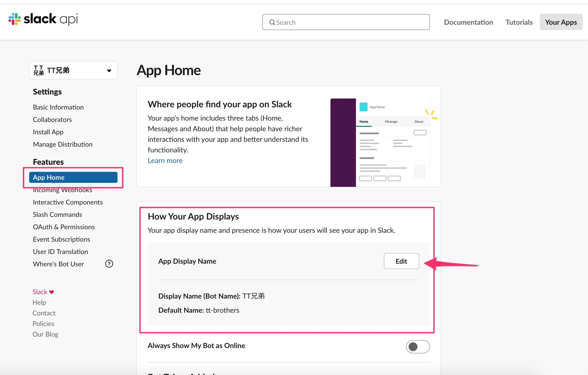Open the Policies footer link
The height and width of the screenshot is (375, 588).
tap(44, 324)
